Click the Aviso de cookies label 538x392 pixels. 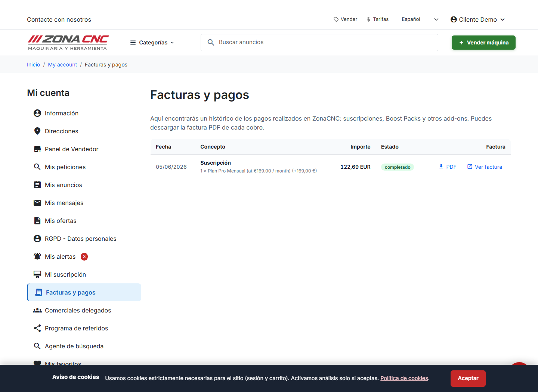(76, 377)
